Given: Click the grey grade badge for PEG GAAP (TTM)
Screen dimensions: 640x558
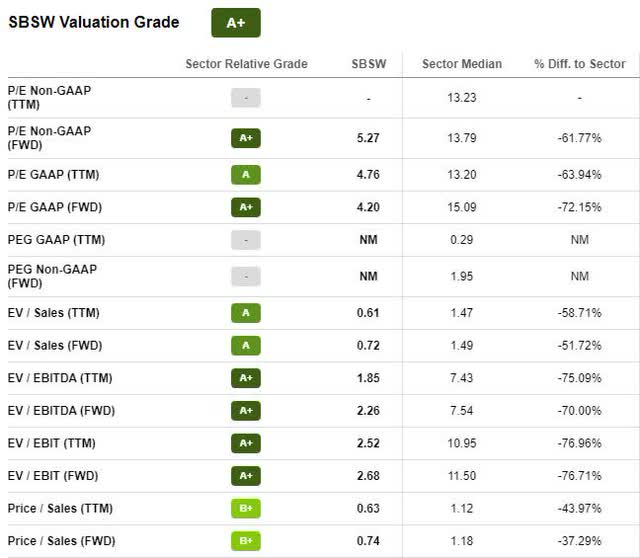Looking at the screenshot, I should 246,240.
